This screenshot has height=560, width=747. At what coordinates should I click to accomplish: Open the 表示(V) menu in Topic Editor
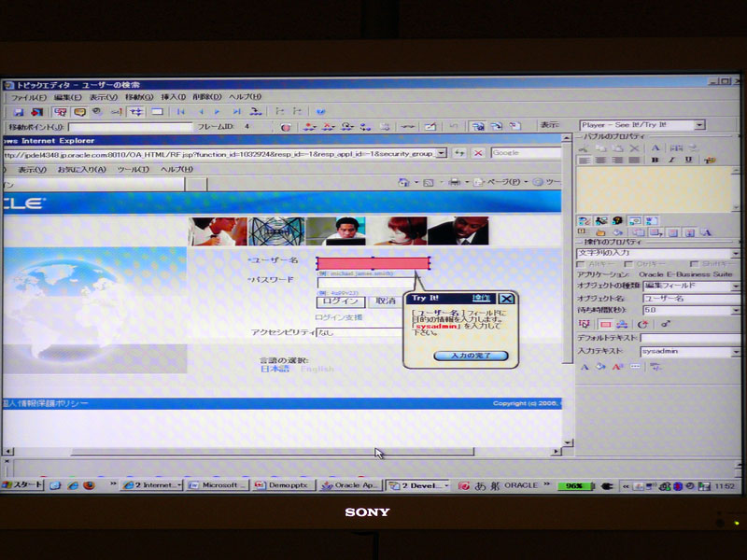point(104,97)
